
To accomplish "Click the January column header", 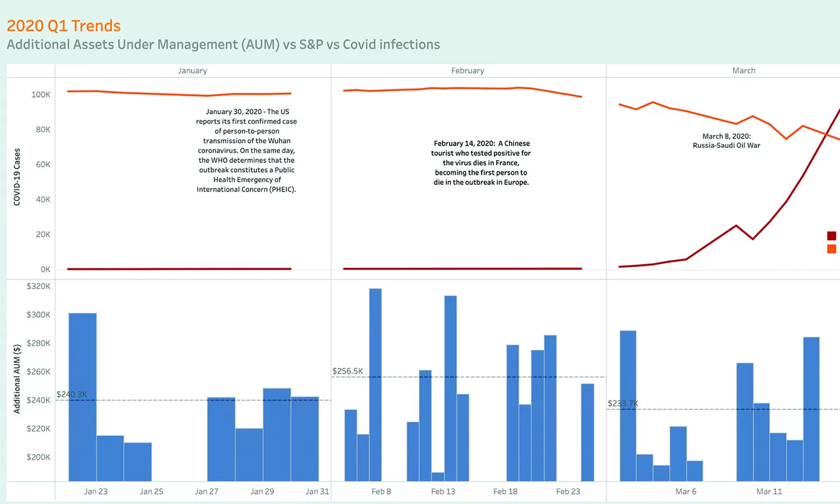I will tap(193, 71).
